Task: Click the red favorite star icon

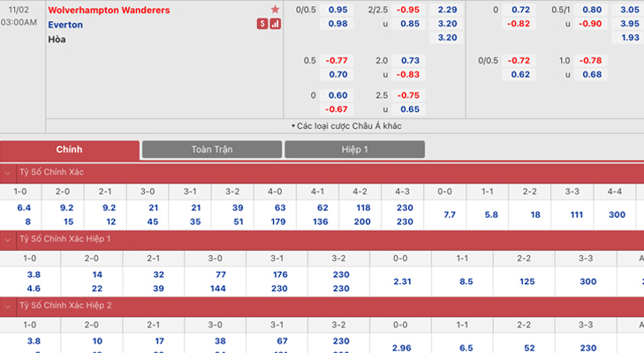Action: (275, 10)
